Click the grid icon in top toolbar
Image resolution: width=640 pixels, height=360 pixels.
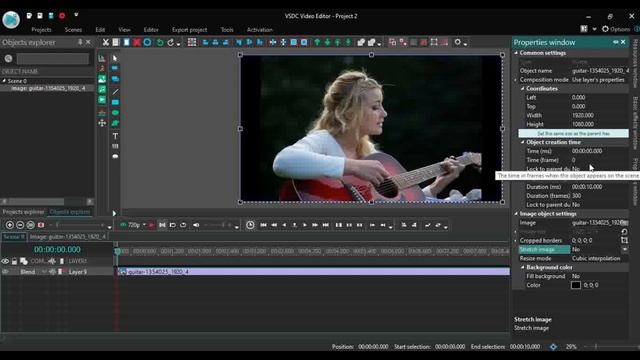192,42
